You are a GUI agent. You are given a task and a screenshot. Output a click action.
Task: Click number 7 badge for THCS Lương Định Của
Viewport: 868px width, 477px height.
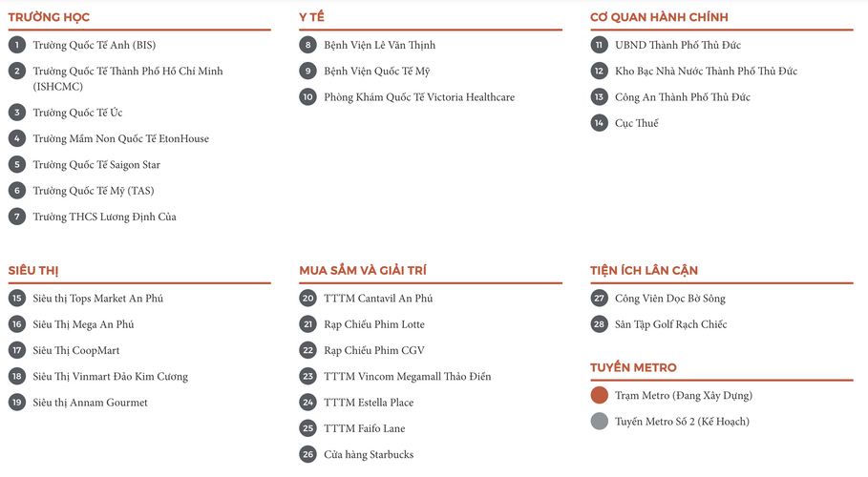tap(17, 217)
